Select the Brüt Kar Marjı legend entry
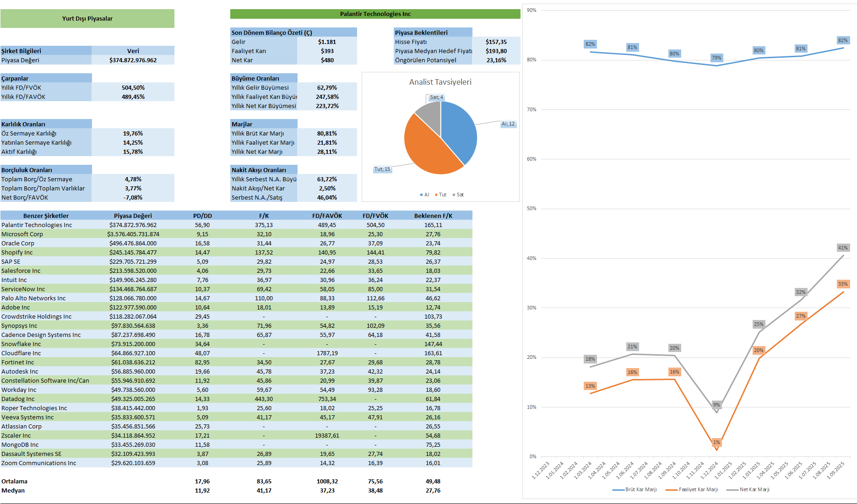The image size is (857, 504). click(635, 490)
